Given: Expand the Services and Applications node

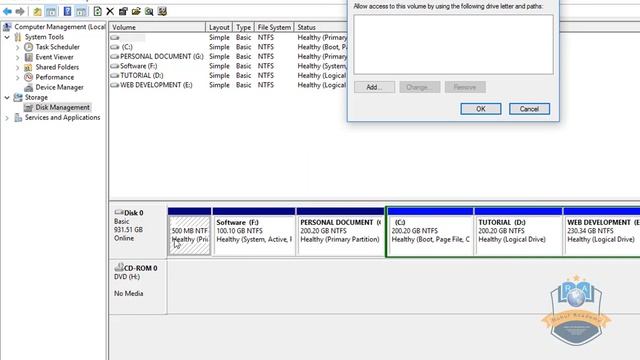Looking at the screenshot, I should coord(7,118).
